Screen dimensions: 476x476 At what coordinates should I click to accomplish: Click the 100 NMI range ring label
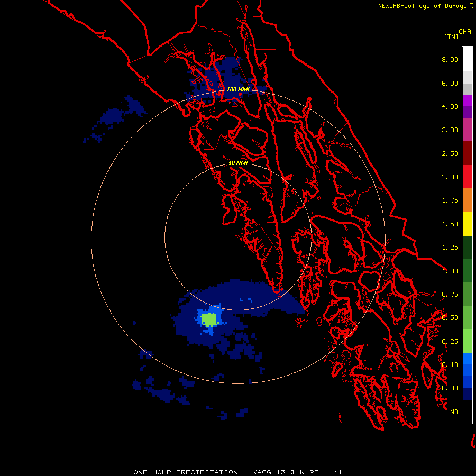click(x=239, y=89)
